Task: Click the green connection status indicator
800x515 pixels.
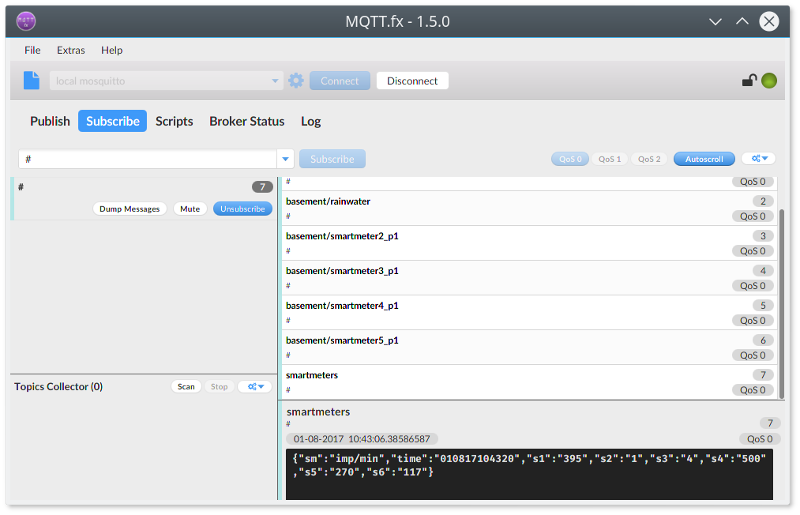Action: (769, 81)
